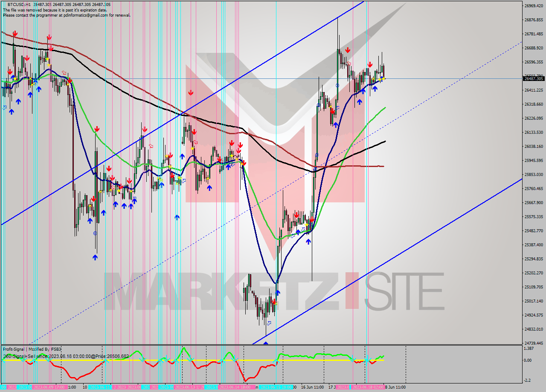Click the 25760.465 price axis label

tap(534, 189)
